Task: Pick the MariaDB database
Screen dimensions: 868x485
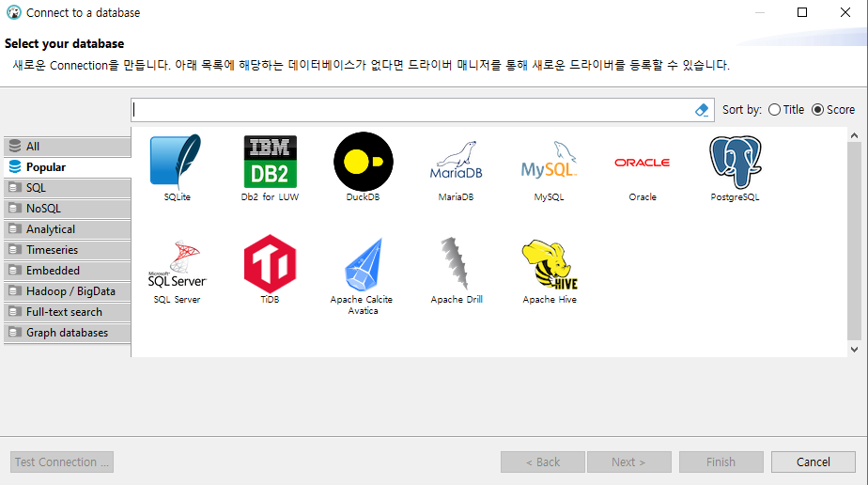Action: click(x=457, y=161)
